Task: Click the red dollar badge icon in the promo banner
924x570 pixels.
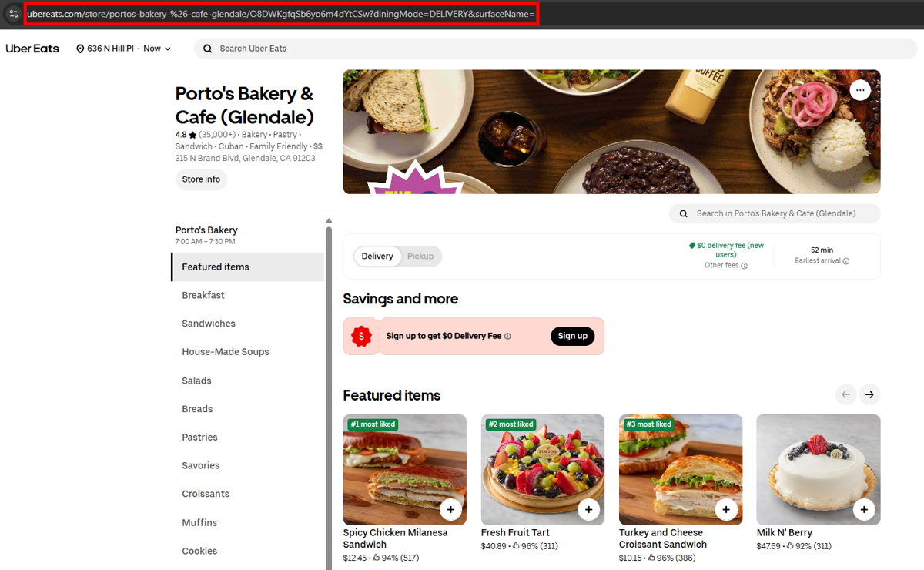Action: tap(361, 337)
